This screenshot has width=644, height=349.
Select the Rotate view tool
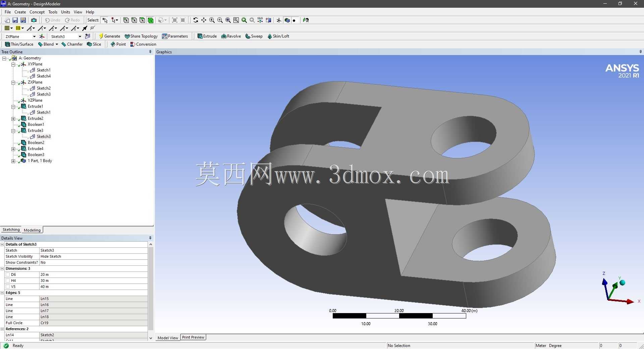click(x=196, y=20)
